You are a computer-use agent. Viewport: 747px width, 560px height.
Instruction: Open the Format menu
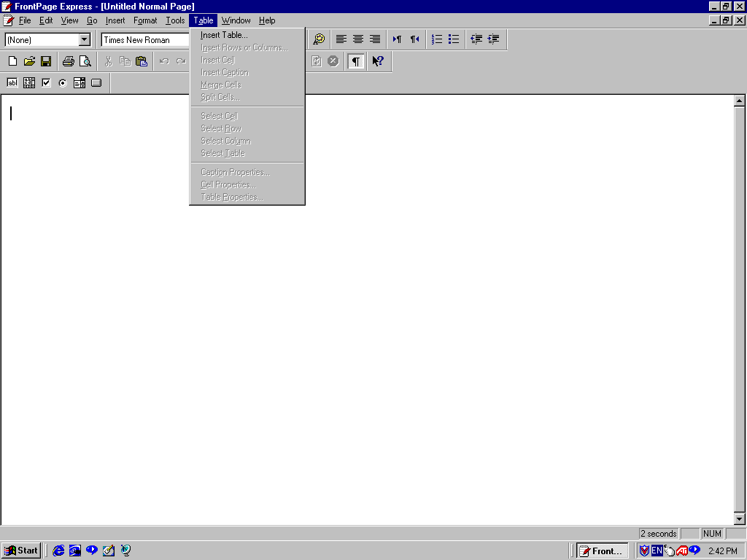145,20
